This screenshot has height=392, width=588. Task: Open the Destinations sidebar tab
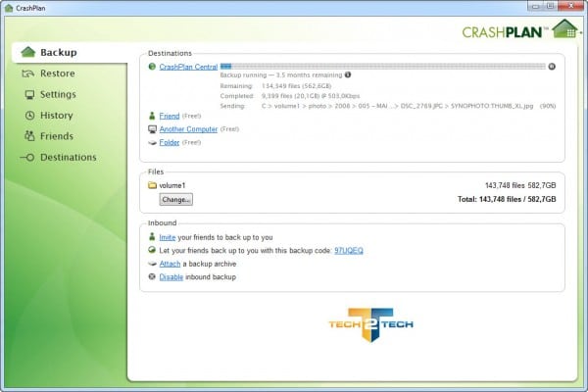[68, 157]
